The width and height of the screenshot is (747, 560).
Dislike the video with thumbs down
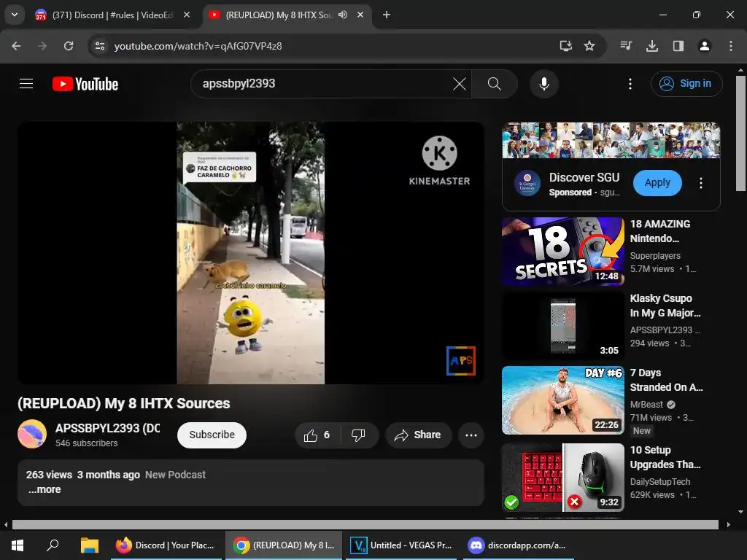[x=359, y=435]
